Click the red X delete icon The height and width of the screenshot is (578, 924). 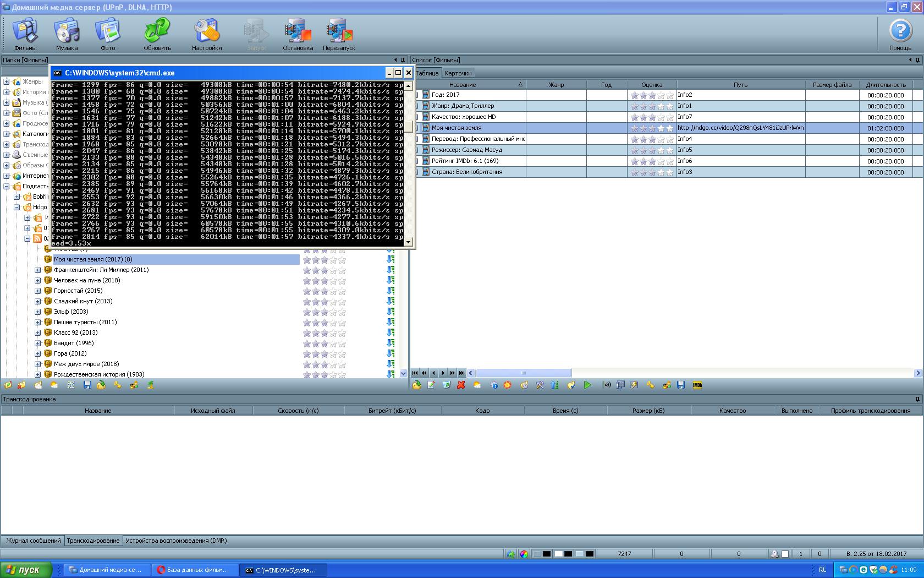click(x=461, y=385)
